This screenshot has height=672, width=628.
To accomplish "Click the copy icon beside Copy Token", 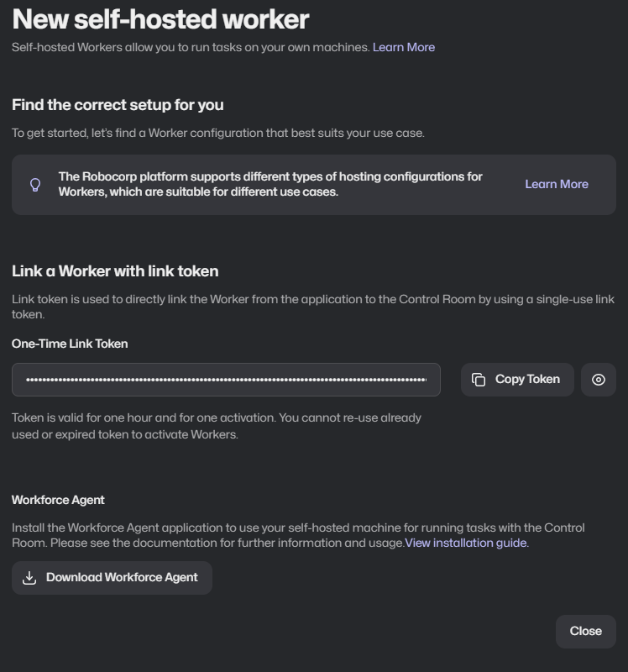I will 479,380.
